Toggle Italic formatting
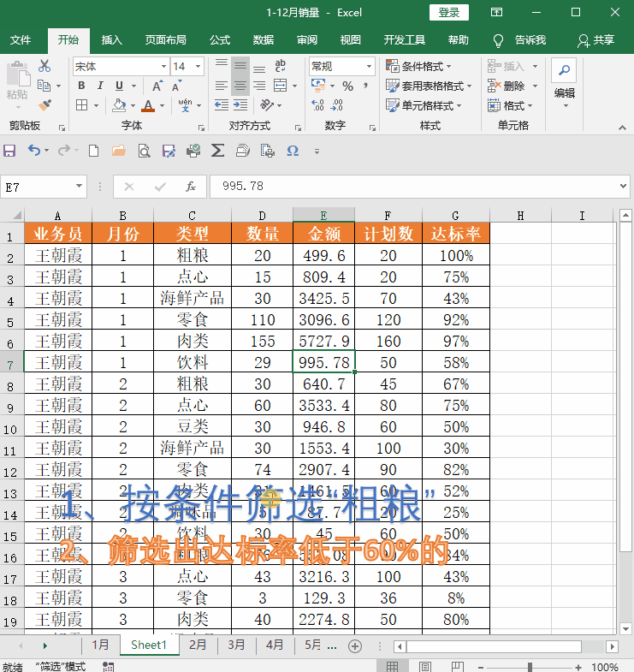The height and width of the screenshot is (672, 634). click(x=100, y=86)
